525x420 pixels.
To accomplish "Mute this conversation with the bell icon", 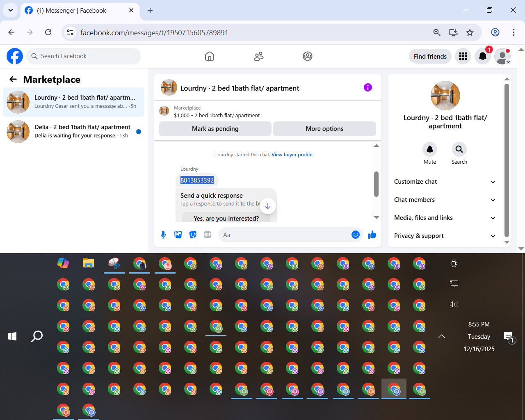I will [430, 149].
